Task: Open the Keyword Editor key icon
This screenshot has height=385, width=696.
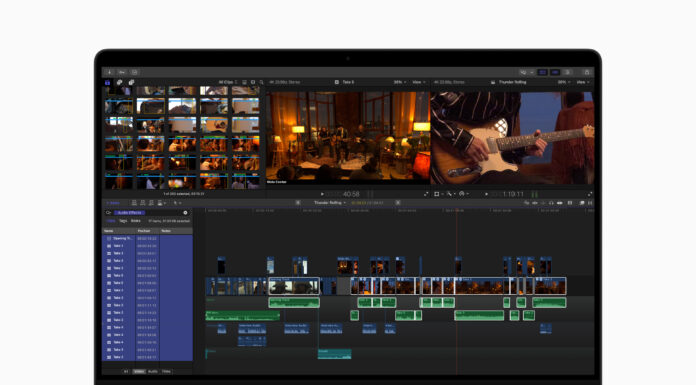Action: click(122, 72)
